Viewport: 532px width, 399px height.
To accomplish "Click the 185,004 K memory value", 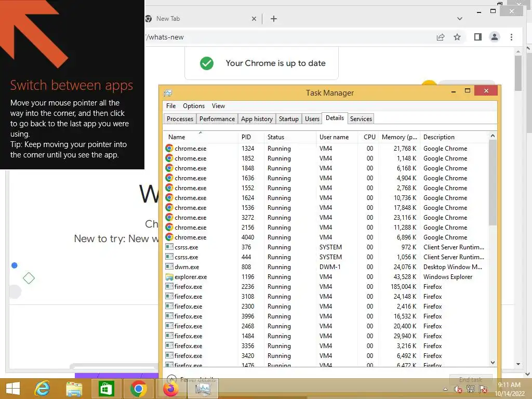I will click(x=403, y=287).
